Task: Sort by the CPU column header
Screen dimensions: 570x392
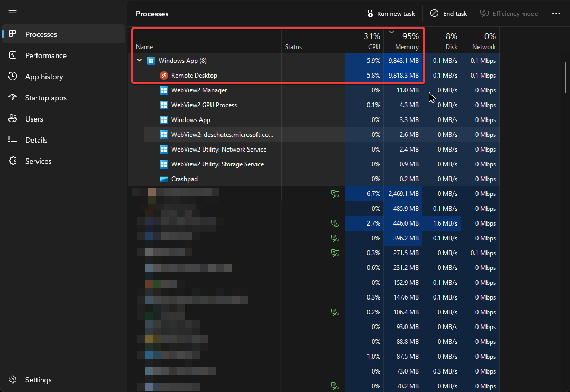Action: (x=364, y=41)
